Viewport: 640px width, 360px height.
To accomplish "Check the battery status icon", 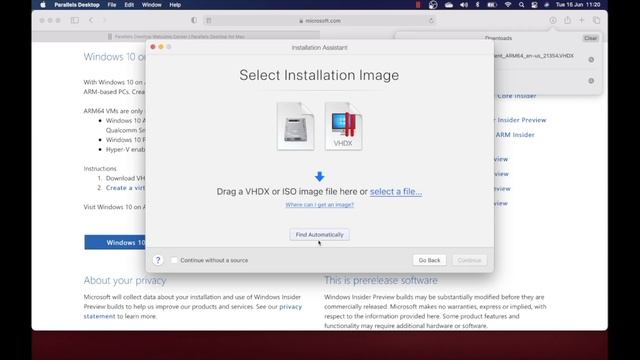I will pos(492,5).
